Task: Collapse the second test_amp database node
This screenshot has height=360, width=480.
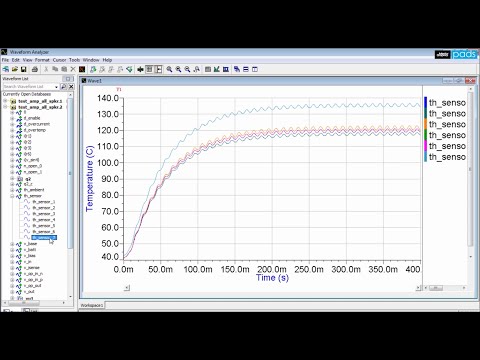Action: pos(5,107)
